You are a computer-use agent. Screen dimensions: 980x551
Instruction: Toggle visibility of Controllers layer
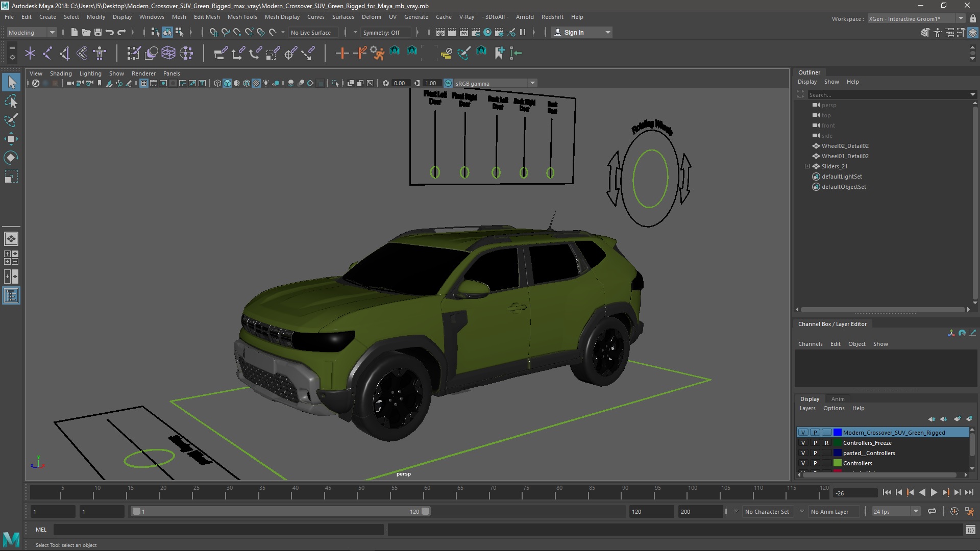[802, 463]
